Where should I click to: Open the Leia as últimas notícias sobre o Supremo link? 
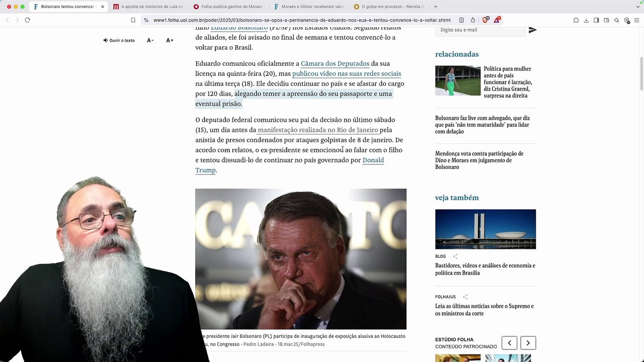(x=485, y=310)
